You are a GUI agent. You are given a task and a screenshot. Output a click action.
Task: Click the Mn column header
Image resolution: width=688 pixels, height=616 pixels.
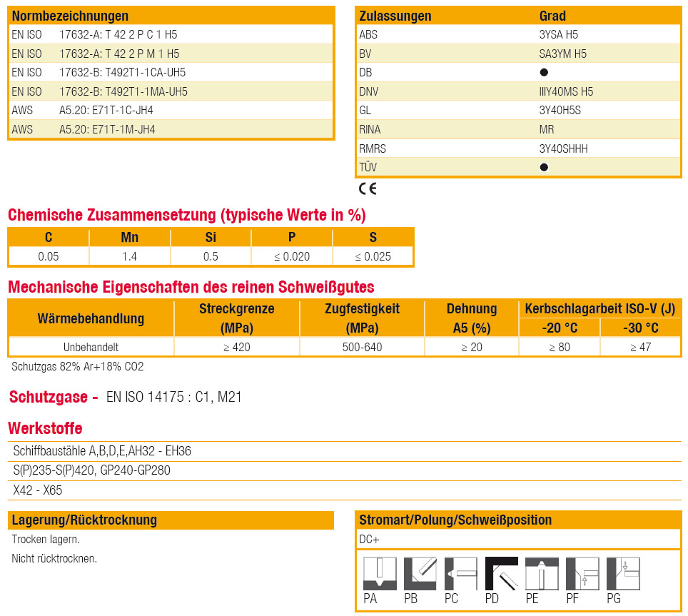pyautogui.click(x=130, y=238)
